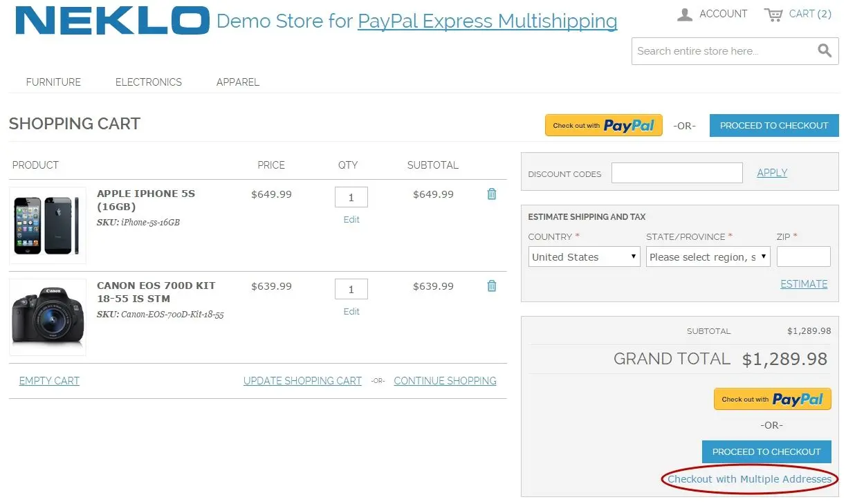Viewport: 846px width, 504px height.
Task: Apply the discount code
Action: point(772,173)
